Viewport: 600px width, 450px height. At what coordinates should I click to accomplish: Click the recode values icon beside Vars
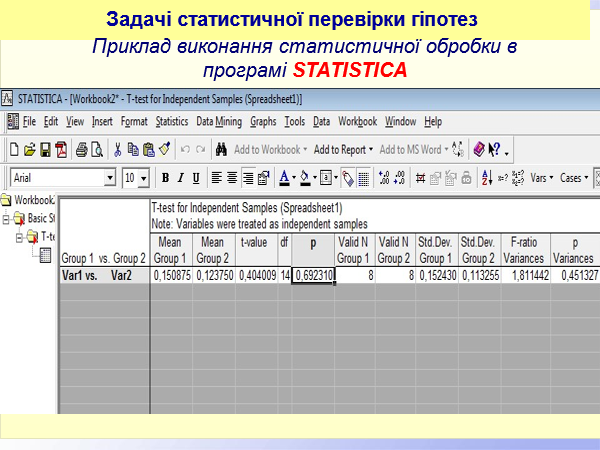[518, 178]
